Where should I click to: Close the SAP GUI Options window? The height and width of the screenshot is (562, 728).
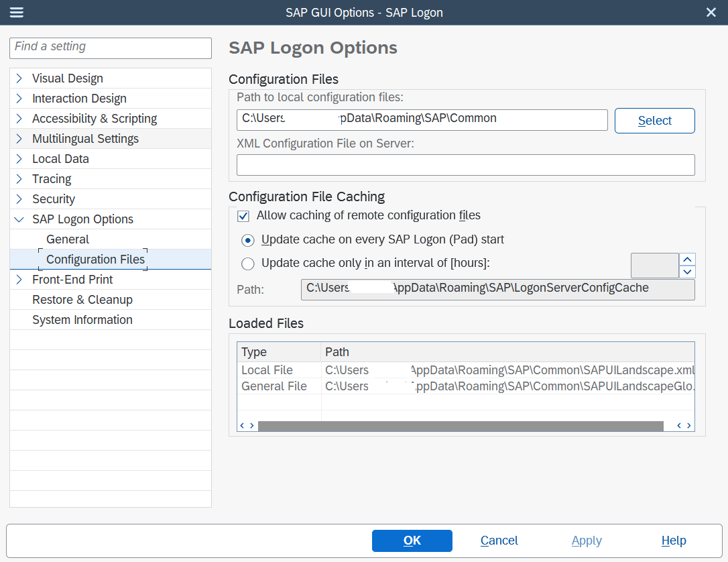click(x=711, y=13)
